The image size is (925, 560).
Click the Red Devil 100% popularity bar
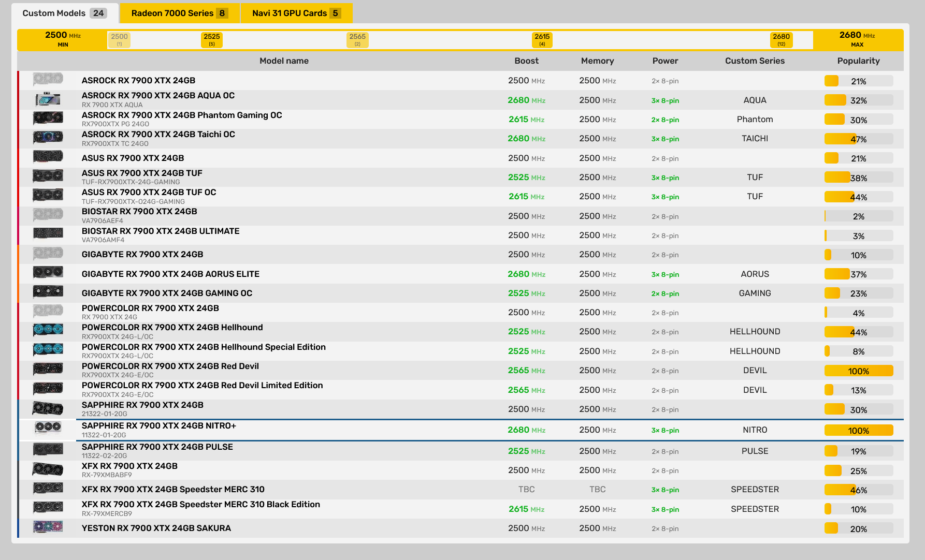click(858, 371)
